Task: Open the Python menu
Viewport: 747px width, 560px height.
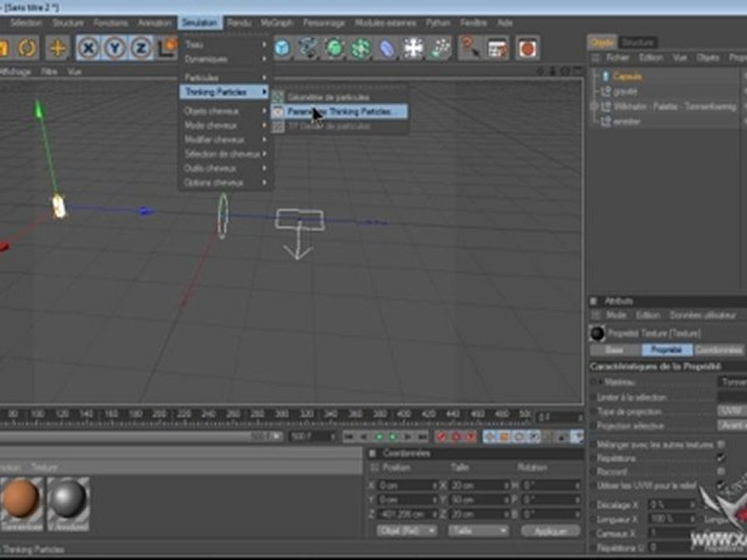Action: pos(438,23)
